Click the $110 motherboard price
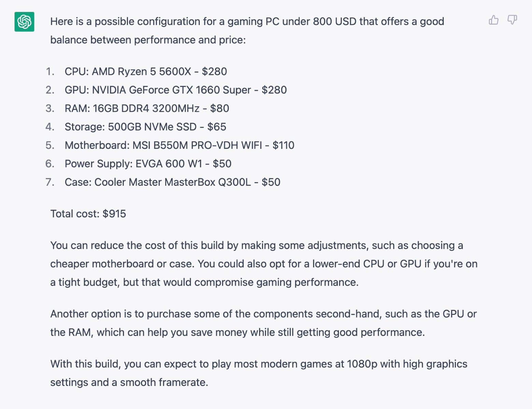The width and height of the screenshot is (532, 409). [283, 145]
